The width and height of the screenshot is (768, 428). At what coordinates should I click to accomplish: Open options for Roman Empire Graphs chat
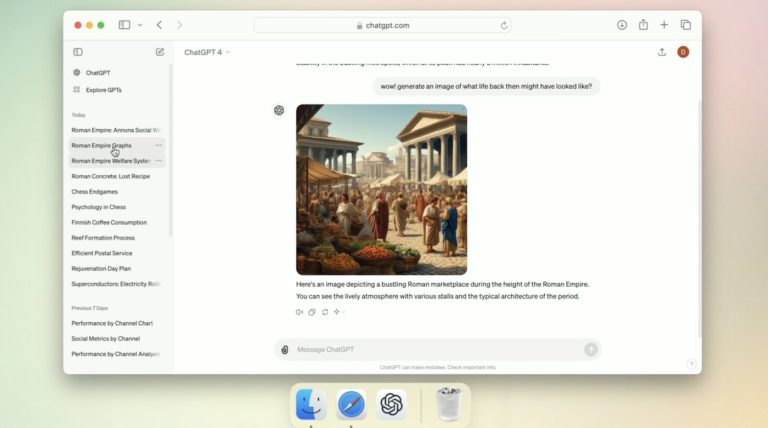(158, 145)
